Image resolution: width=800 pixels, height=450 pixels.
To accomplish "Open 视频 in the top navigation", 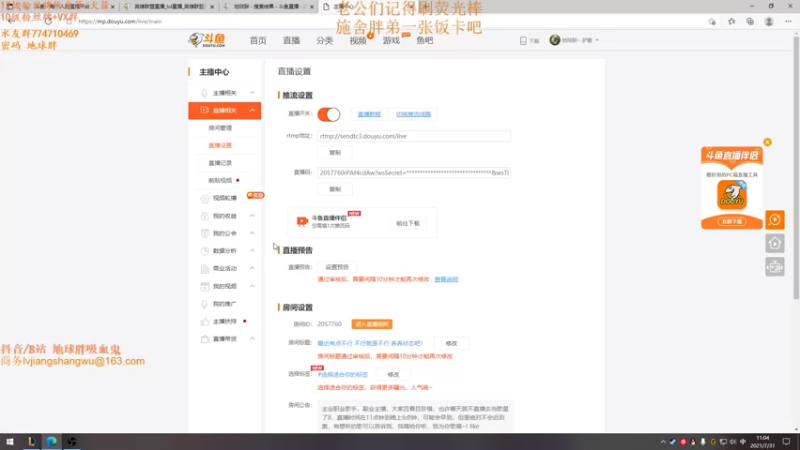I will 358,40.
